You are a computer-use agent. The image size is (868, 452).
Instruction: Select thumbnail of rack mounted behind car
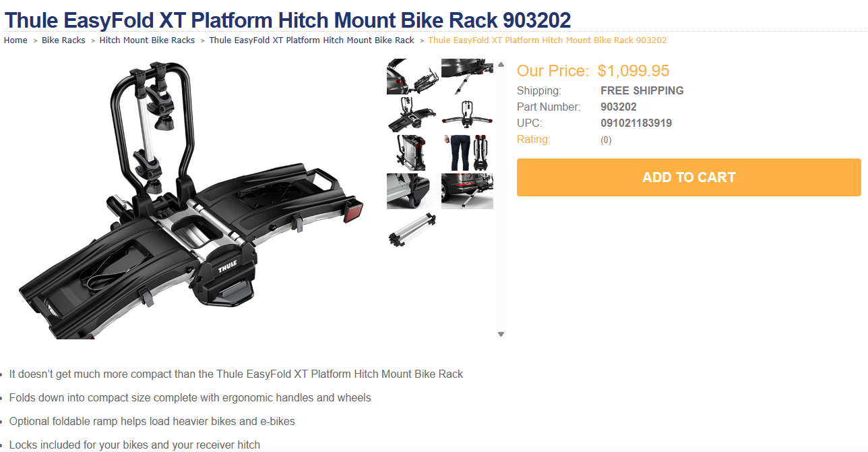(412, 76)
